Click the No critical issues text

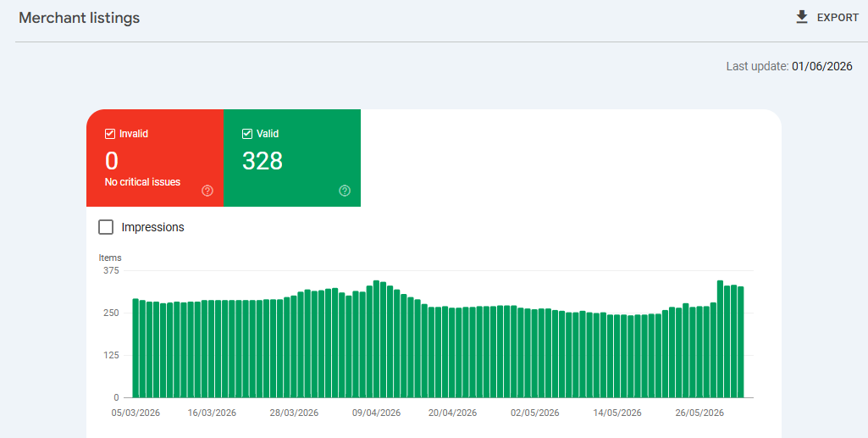tap(142, 182)
